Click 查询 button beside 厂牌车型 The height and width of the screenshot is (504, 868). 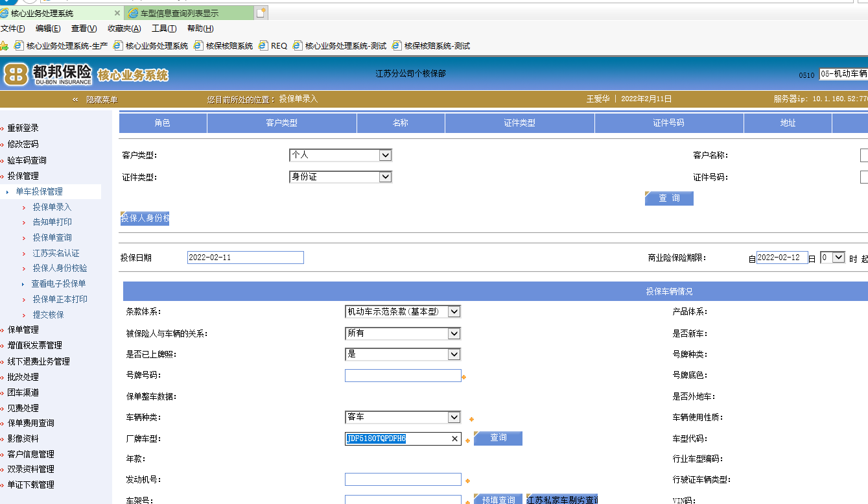click(x=498, y=438)
